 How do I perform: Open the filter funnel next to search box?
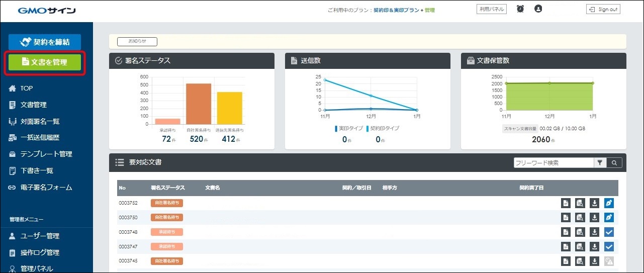coord(600,163)
